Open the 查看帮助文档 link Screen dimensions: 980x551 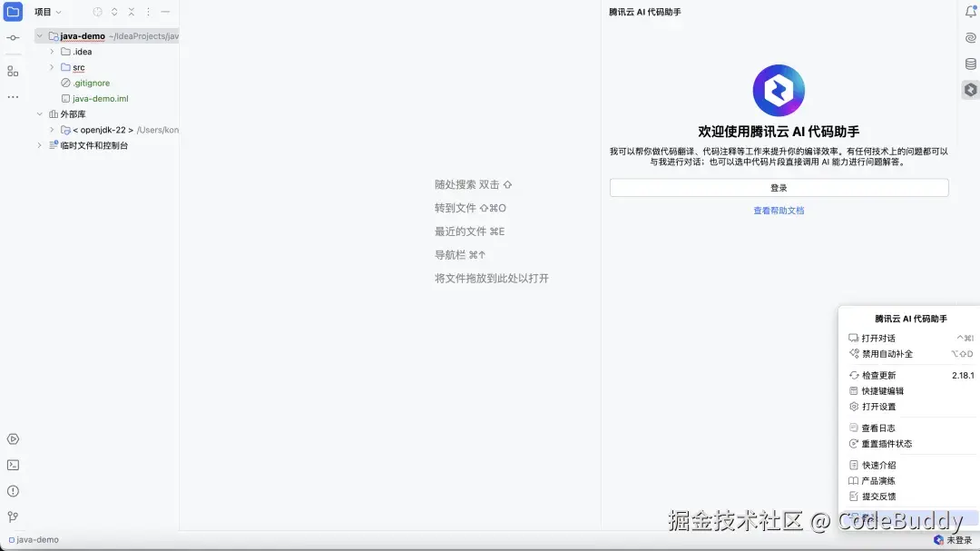click(x=778, y=210)
